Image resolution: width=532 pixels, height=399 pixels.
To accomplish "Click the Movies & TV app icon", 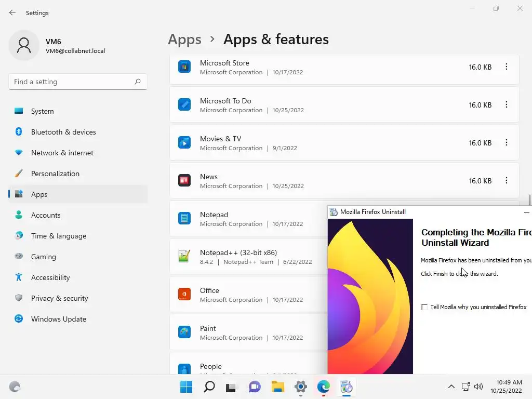I will 184,142.
